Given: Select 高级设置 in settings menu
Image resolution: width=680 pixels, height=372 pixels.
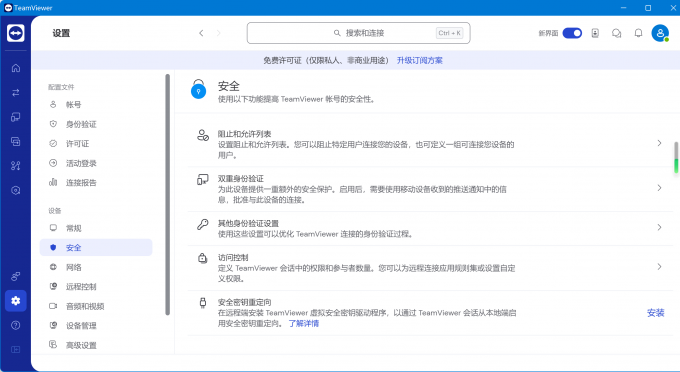Looking at the screenshot, I should click(x=96, y=345).
